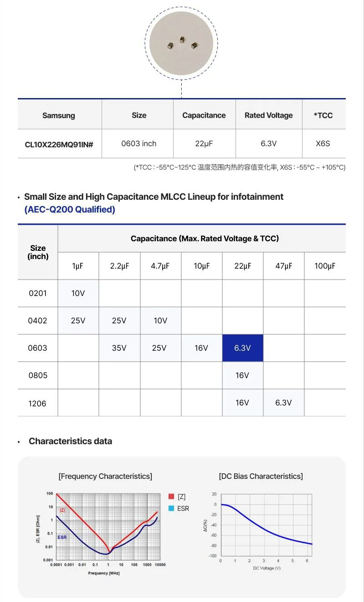
Task: Select the highlighted 6.3V cell in the 0603 row
Action: 242,348
